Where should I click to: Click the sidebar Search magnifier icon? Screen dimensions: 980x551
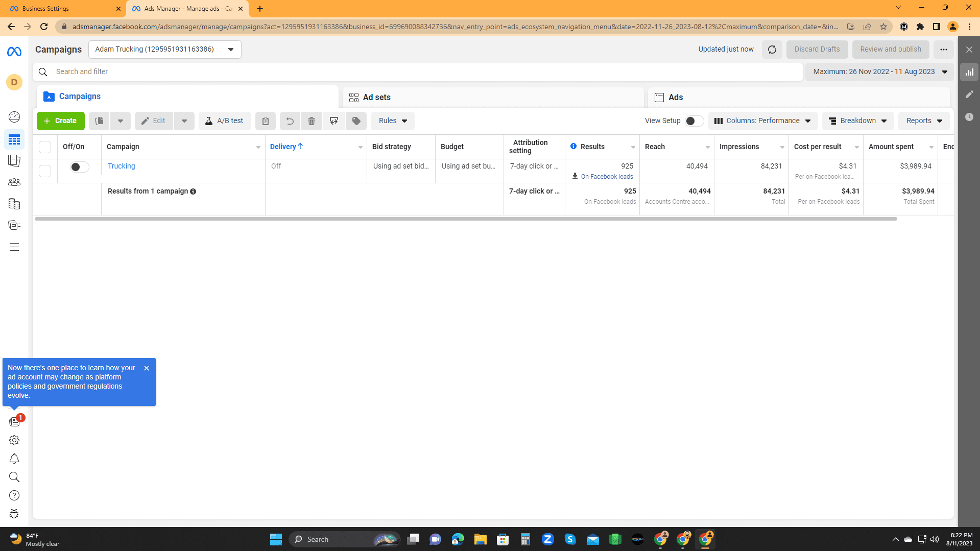pyautogui.click(x=14, y=477)
